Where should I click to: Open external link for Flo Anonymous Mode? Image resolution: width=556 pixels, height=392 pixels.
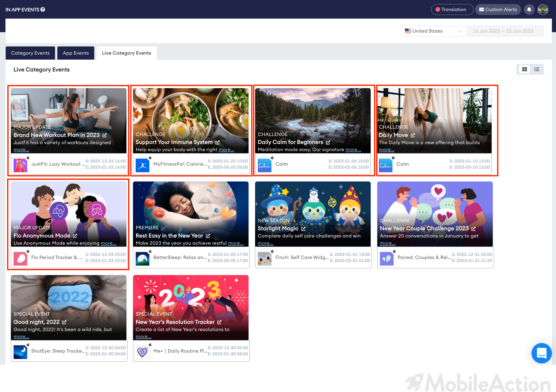[75, 236]
